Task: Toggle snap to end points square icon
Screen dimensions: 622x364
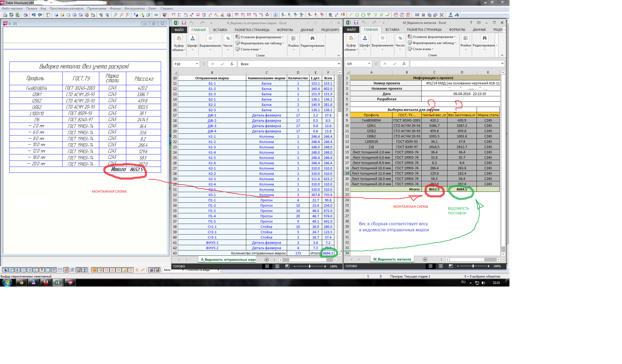Action: pos(100,270)
